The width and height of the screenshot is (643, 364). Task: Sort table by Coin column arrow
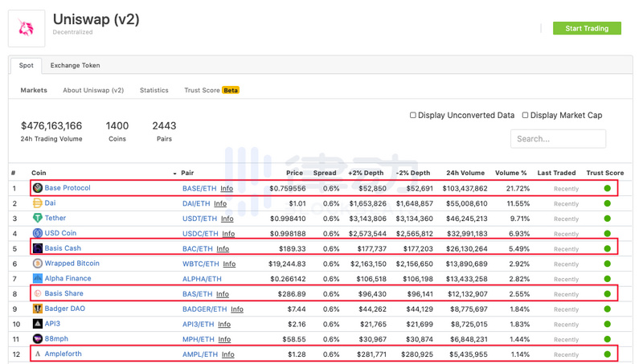click(174, 174)
